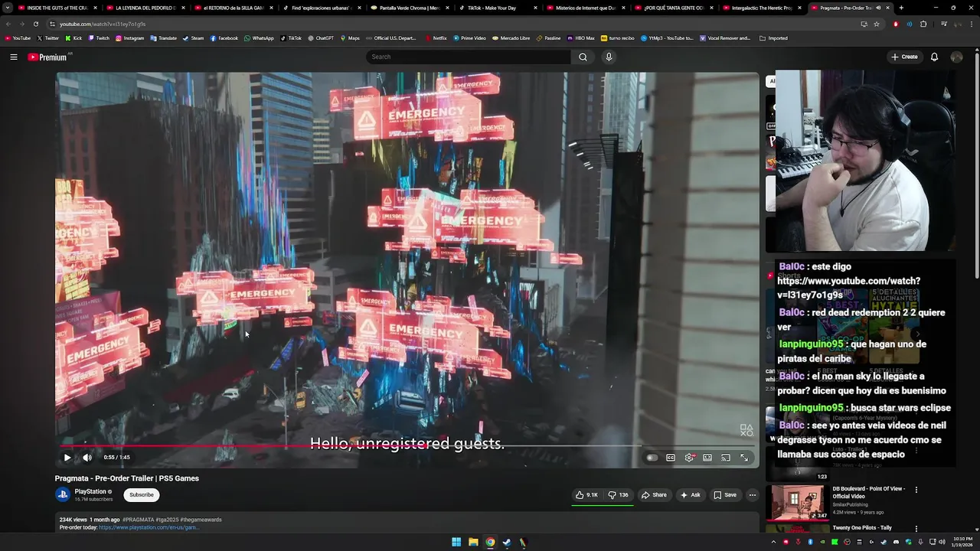The width and height of the screenshot is (980, 551).
Task: Save the video to a playlist
Action: tap(725, 495)
